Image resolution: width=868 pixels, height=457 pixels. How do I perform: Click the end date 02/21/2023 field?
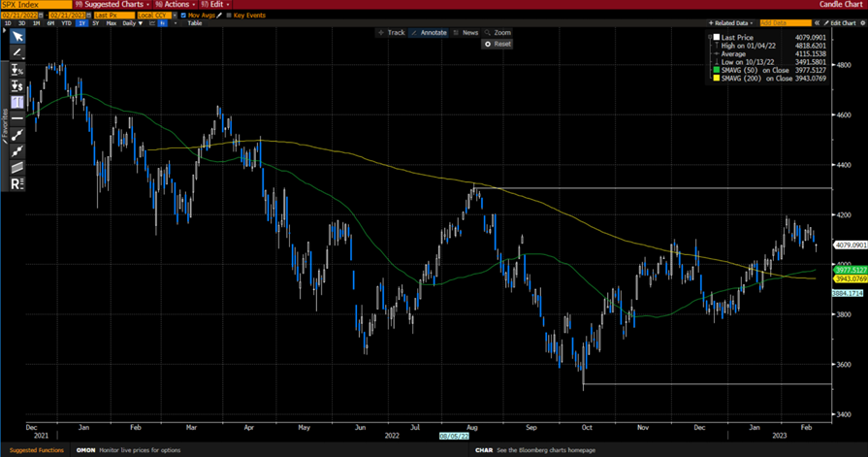point(67,16)
